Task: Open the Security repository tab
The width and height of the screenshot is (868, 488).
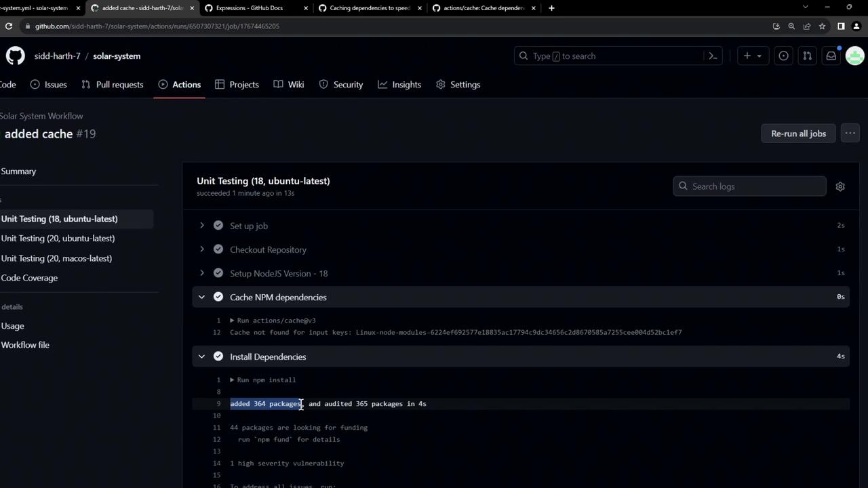Action: tap(341, 85)
